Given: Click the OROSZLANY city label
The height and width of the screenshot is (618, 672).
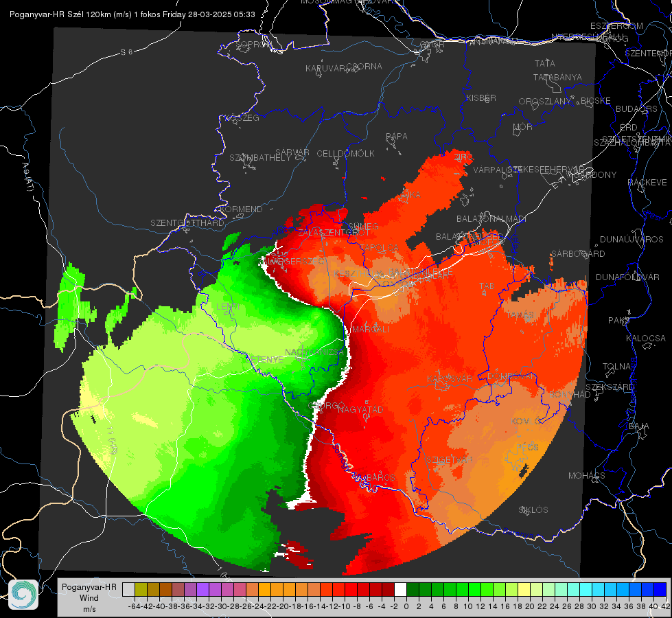Looking at the screenshot, I should click(x=545, y=102).
